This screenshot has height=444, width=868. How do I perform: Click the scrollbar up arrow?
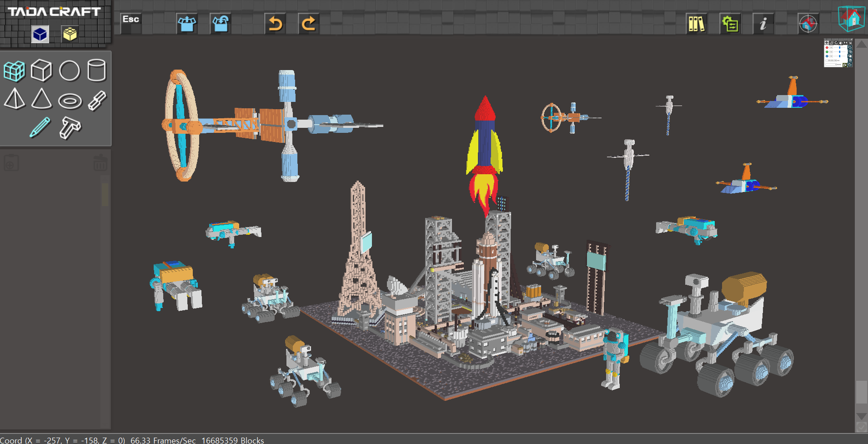point(861,44)
